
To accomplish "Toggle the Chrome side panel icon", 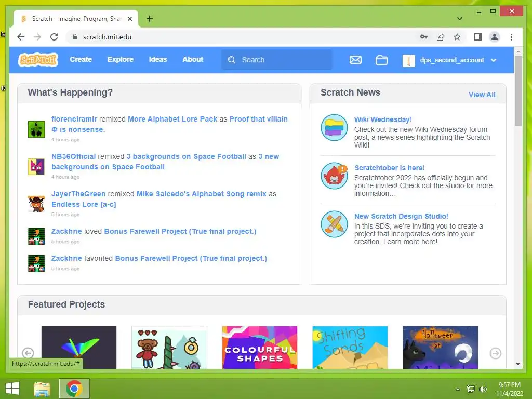I will coord(478,37).
